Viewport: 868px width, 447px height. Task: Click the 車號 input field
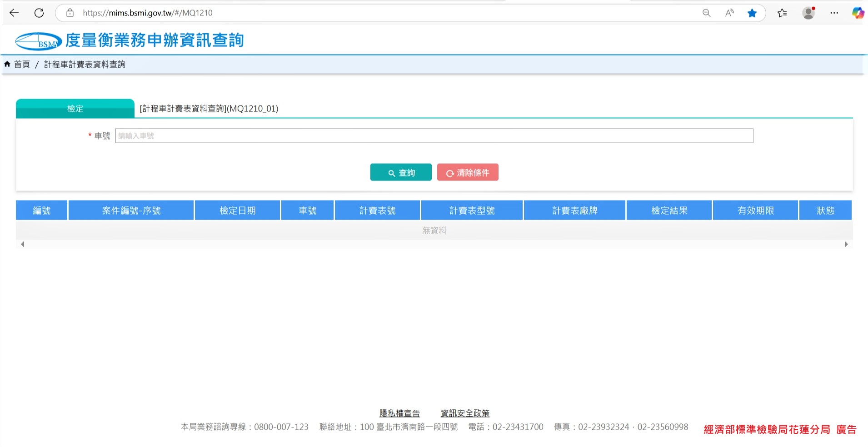point(434,136)
